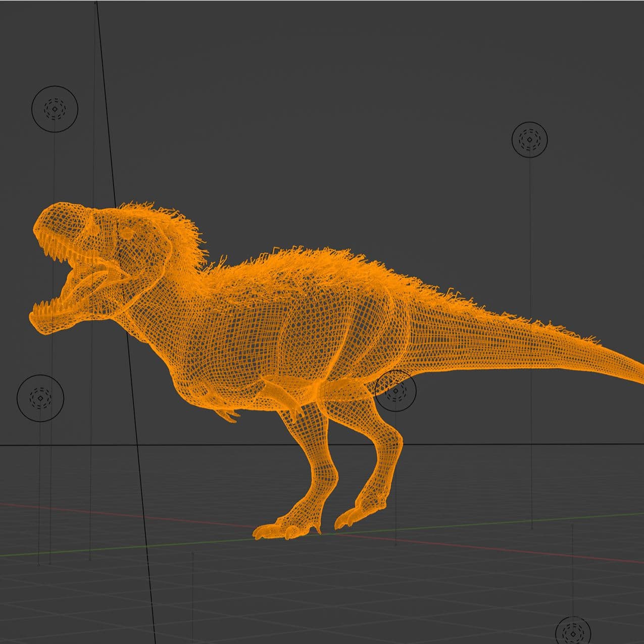Click the T-rex rear foot claws

pyautogui.click(x=349, y=520)
